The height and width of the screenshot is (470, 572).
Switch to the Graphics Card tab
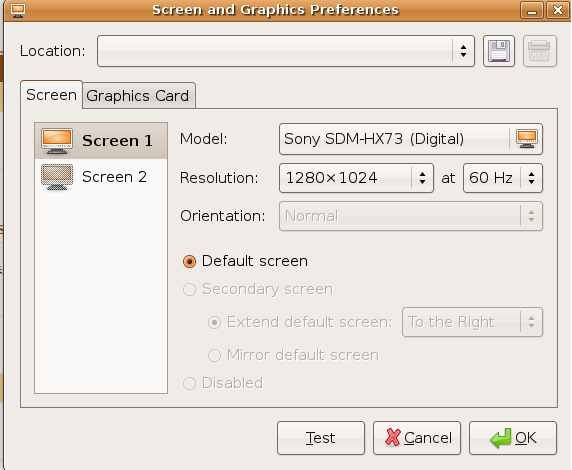pos(139,96)
